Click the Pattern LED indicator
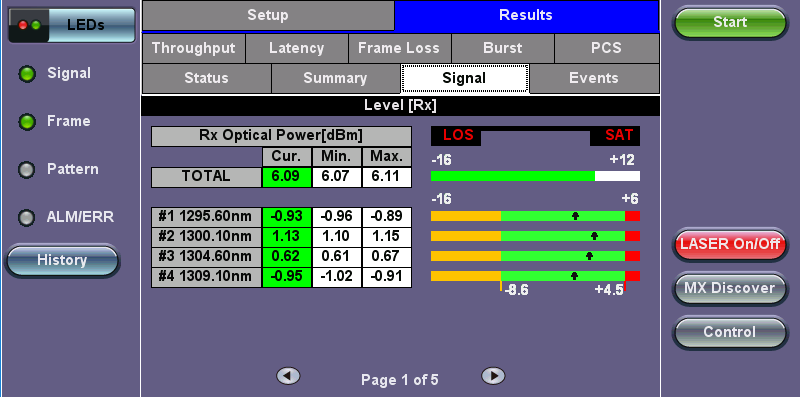This screenshot has height=397, width=800. (27, 170)
